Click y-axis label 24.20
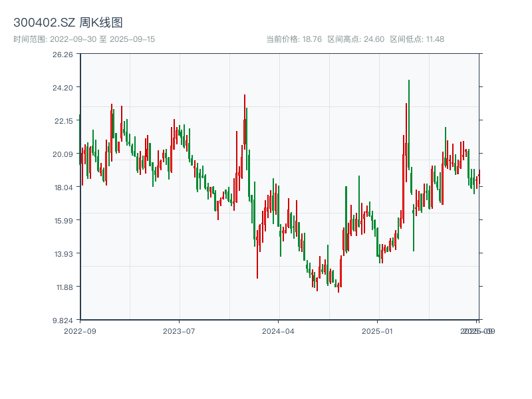Image resolution: width=532 pixels, height=399 pixels. click(x=63, y=88)
